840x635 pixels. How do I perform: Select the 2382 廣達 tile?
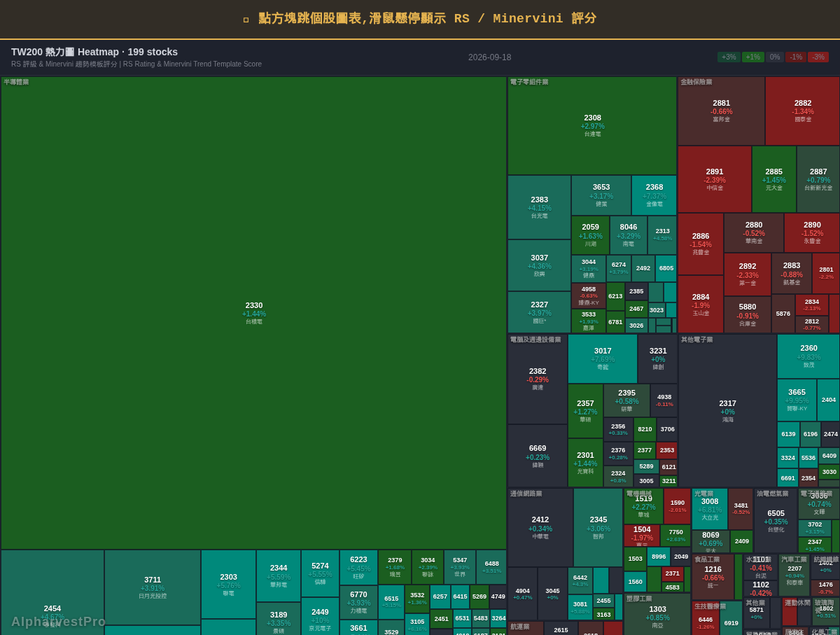pos(538,379)
